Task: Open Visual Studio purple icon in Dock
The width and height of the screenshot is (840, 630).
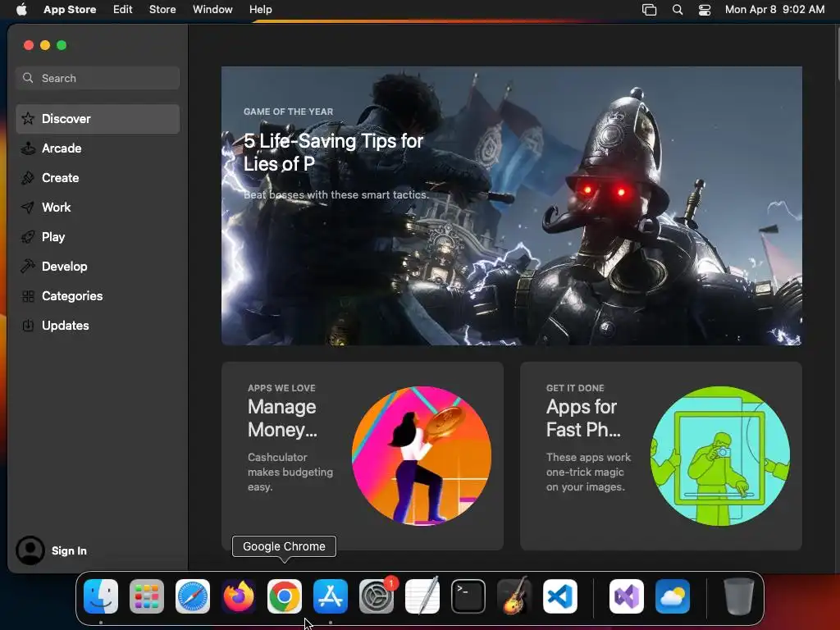Action: [x=626, y=596]
